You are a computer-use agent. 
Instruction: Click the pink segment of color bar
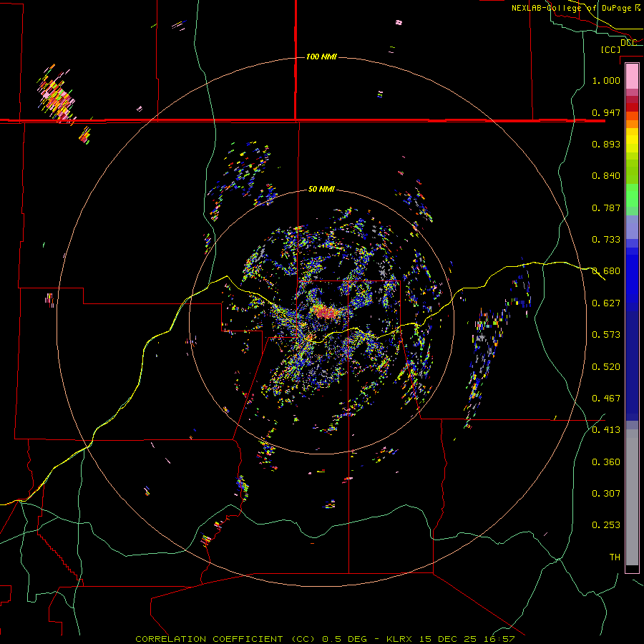632,76
